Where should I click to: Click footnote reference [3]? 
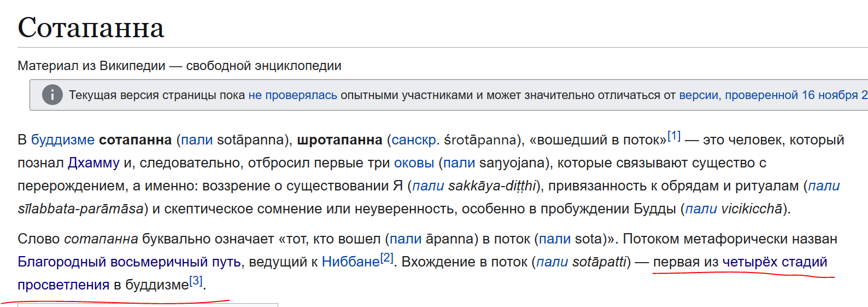[196, 281]
